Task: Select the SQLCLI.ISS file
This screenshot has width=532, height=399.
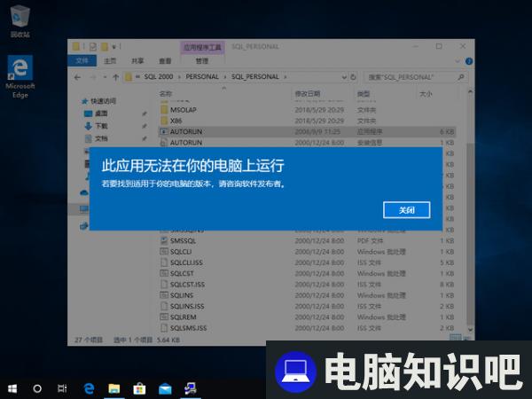Action: pos(307,262)
